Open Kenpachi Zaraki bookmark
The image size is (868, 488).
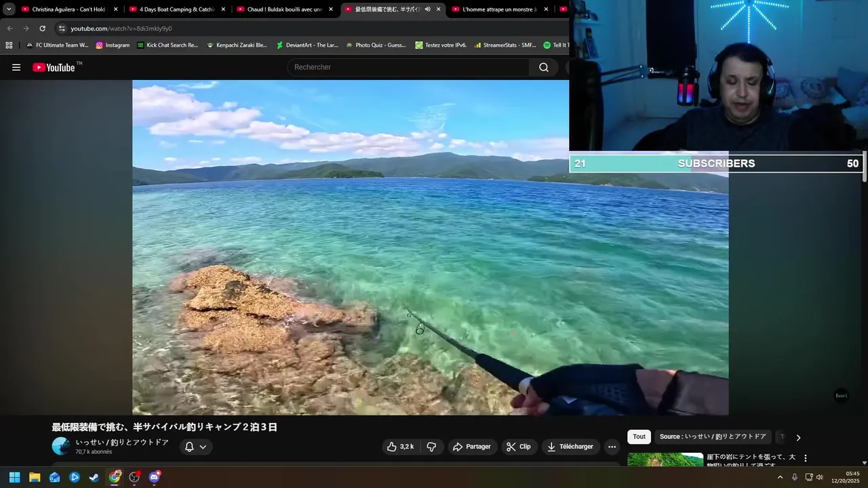point(237,45)
